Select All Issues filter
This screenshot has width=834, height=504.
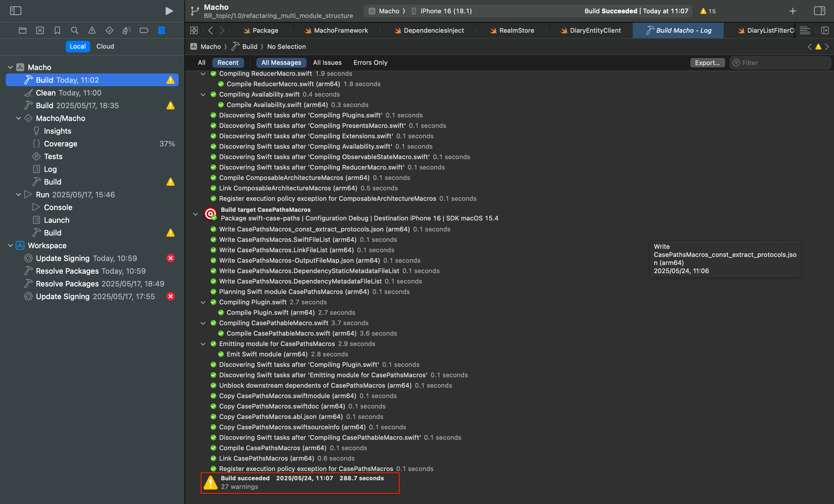327,62
